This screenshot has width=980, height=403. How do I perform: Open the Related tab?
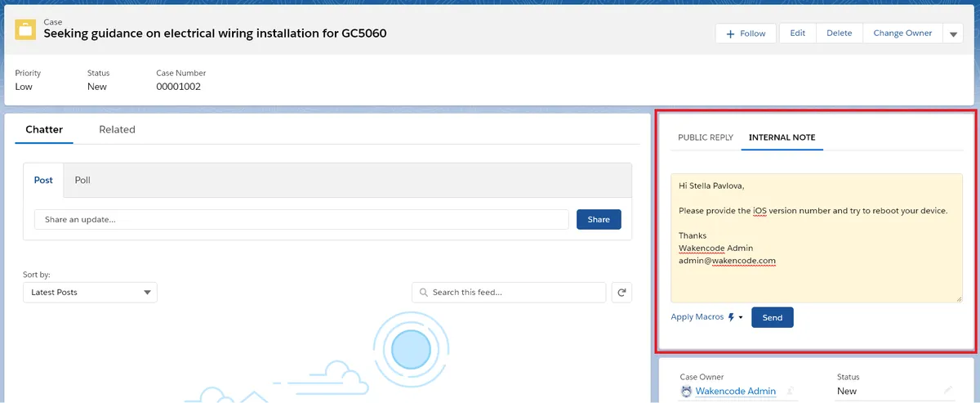117,129
